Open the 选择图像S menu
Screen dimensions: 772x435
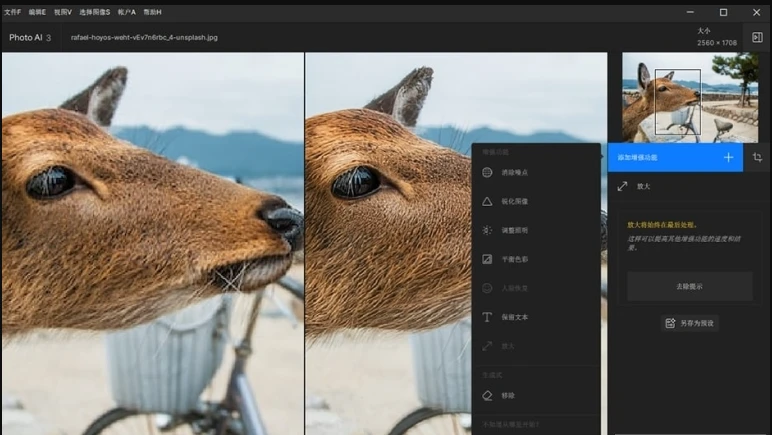(x=95, y=12)
